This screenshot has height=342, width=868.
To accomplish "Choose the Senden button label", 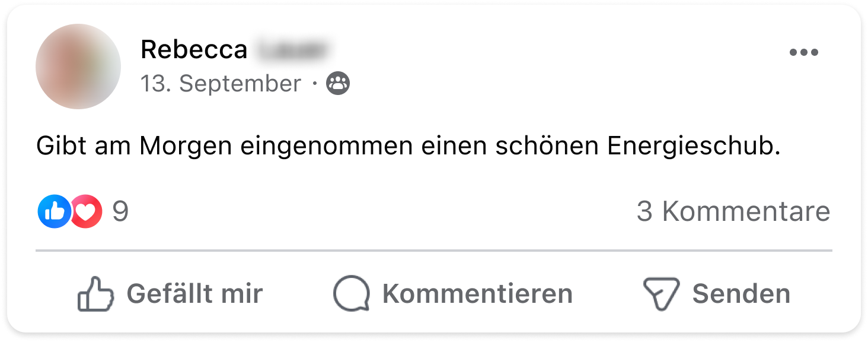I will [741, 294].
